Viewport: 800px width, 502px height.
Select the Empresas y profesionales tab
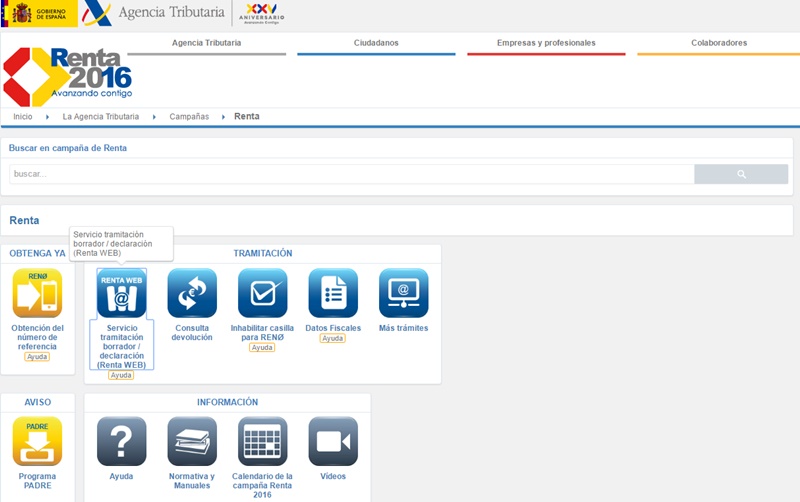pos(546,43)
